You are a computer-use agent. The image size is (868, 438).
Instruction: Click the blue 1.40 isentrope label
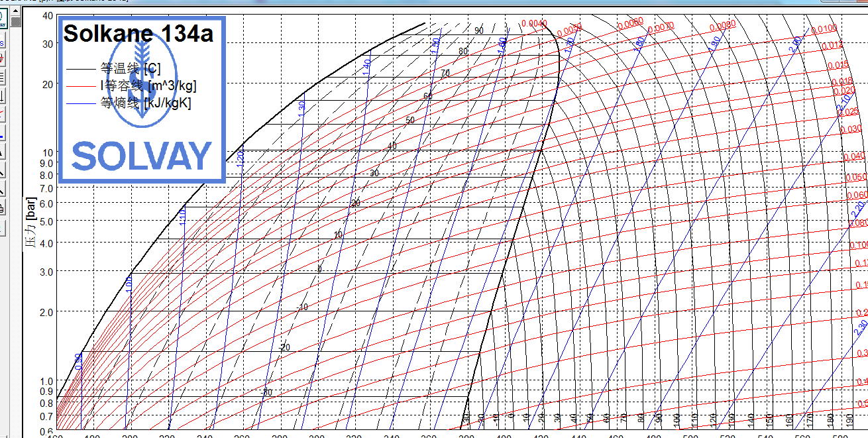(366, 67)
